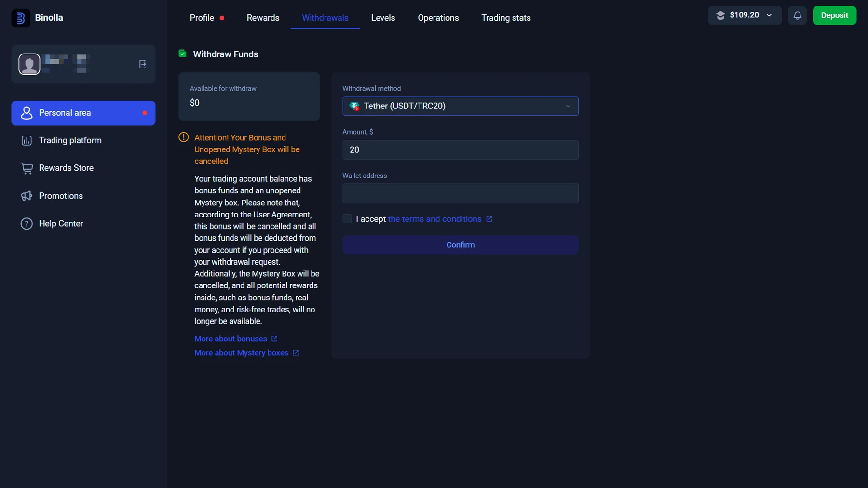Viewport: 868px width, 488px height.
Task: Click the Help Center question mark icon
Action: coord(27,224)
